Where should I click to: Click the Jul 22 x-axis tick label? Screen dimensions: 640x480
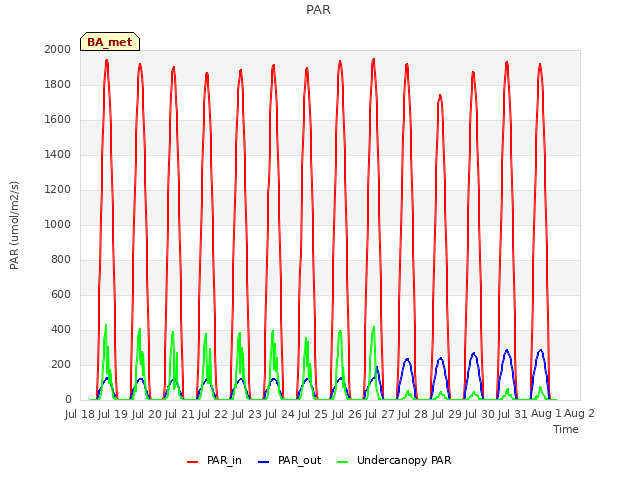point(213,414)
